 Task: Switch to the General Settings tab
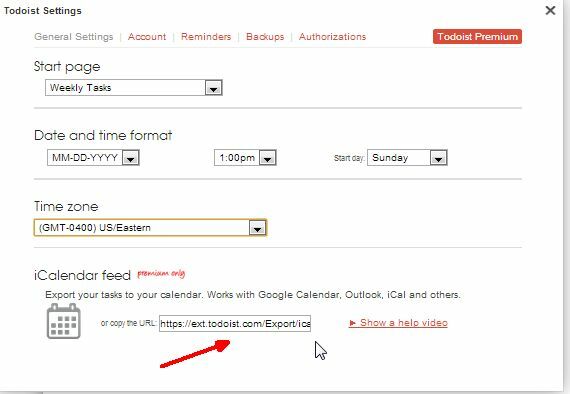74,37
